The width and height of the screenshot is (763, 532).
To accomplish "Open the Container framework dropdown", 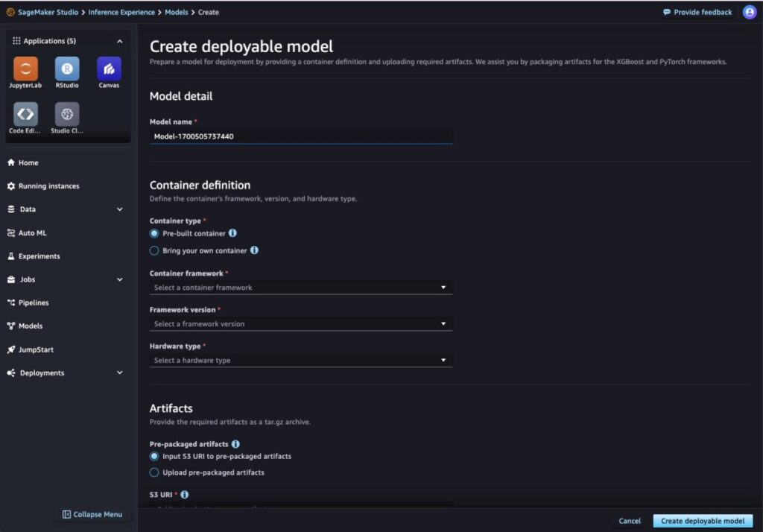I will tap(301, 288).
